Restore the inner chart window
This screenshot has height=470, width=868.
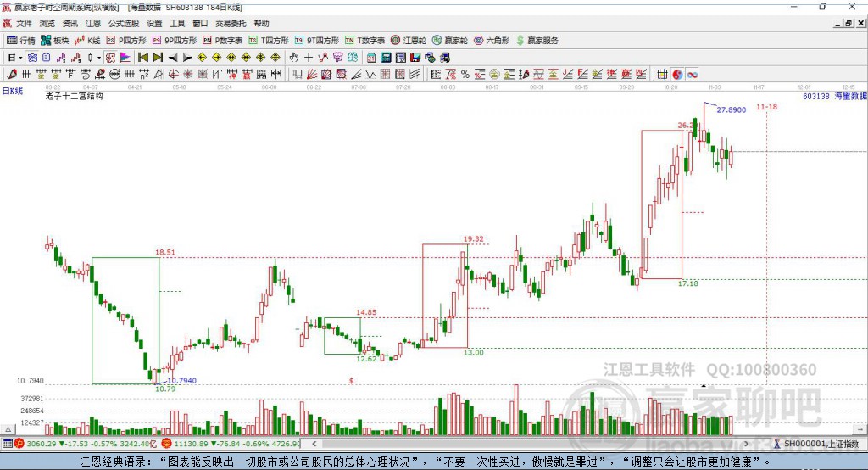[x=849, y=23]
